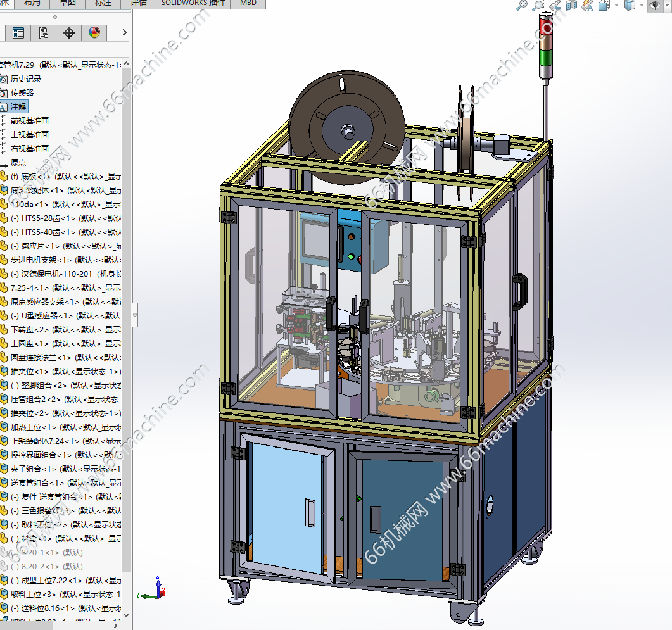Viewport: 672px width, 630px height.
Task: Open the DimXpertManager crosshair tab
Action: pyautogui.click(x=69, y=33)
